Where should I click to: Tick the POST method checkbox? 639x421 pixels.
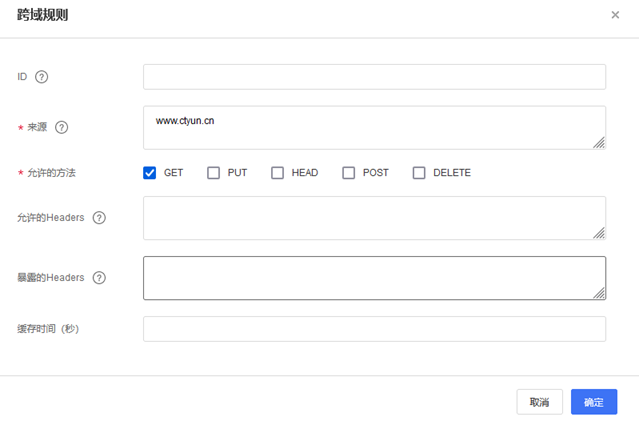point(349,172)
